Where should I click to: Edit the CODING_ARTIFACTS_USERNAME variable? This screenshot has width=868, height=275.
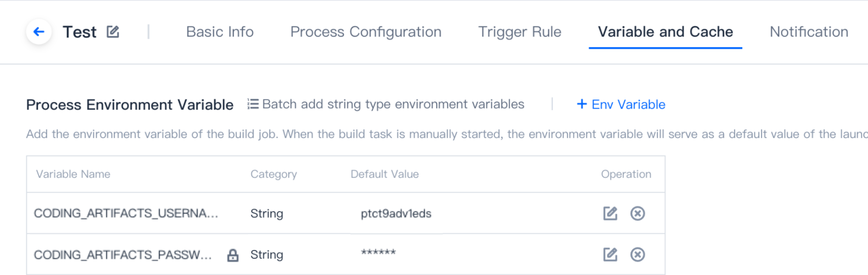[610, 213]
